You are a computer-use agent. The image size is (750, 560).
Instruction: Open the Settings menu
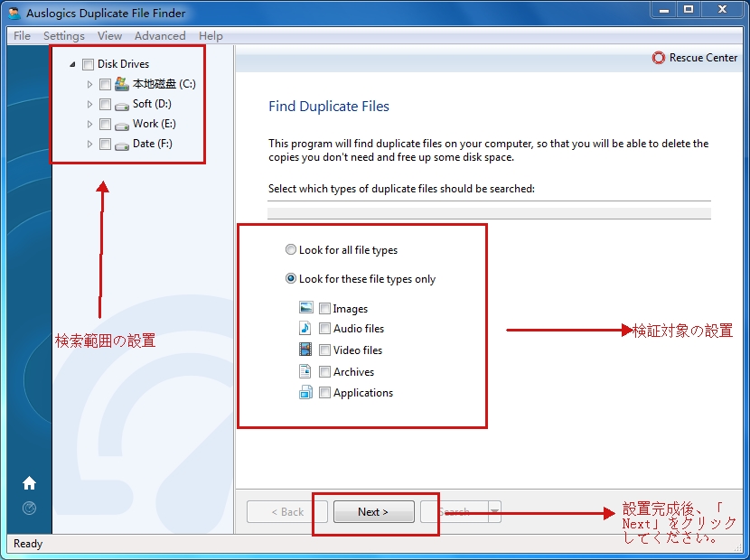(63, 36)
